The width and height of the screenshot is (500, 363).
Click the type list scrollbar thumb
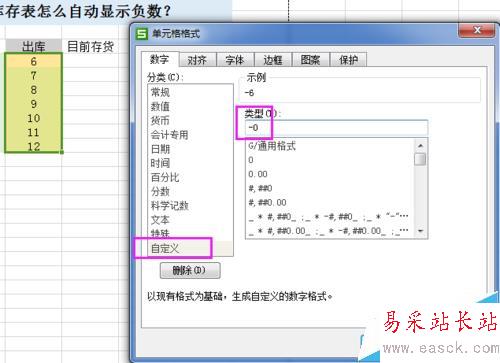420,159
